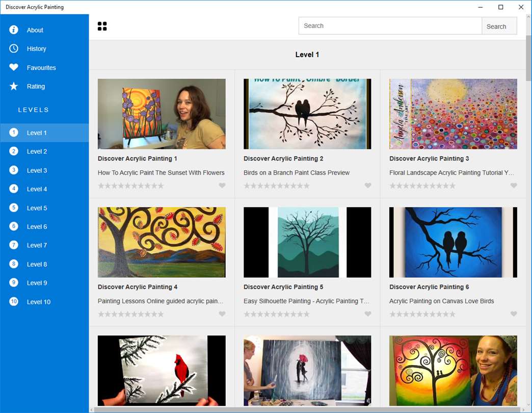Click into the Search input field
The width and height of the screenshot is (532, 413).
[390, 26]
